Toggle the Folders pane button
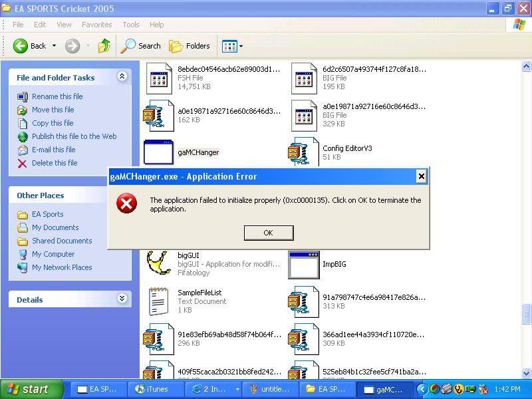Viewport: 532px width, 399px height. click(x=190, y=46)
